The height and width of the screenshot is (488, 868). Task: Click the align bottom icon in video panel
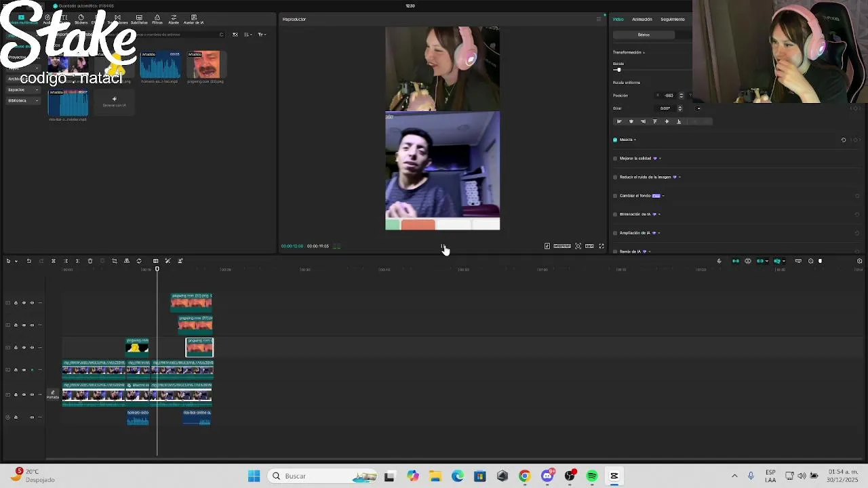click(x=679, y=121)
